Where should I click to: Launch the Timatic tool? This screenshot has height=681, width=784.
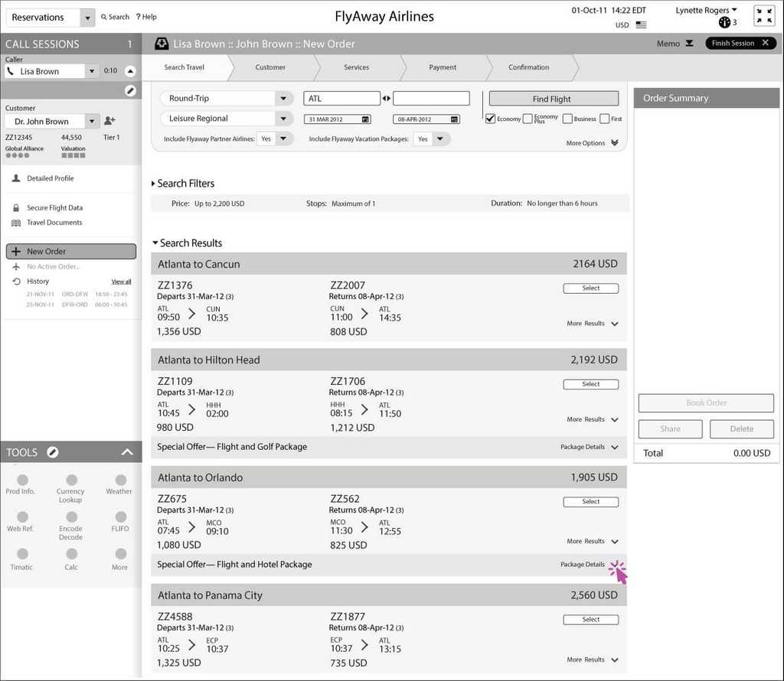pyautogui.click(x=22, y=554)
